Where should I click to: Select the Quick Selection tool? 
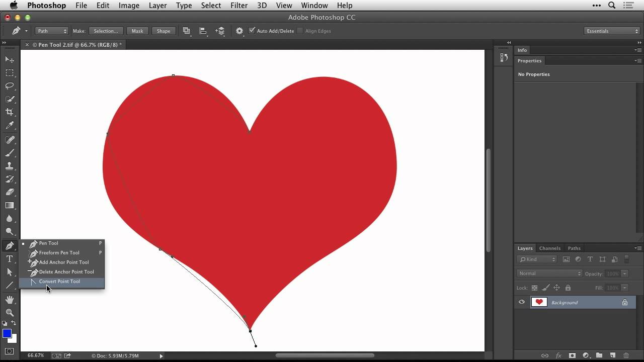tap(10, 99)
